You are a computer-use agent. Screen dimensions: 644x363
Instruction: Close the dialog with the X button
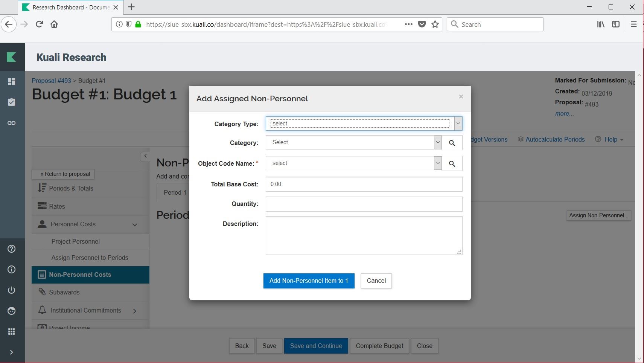[461, 97]
